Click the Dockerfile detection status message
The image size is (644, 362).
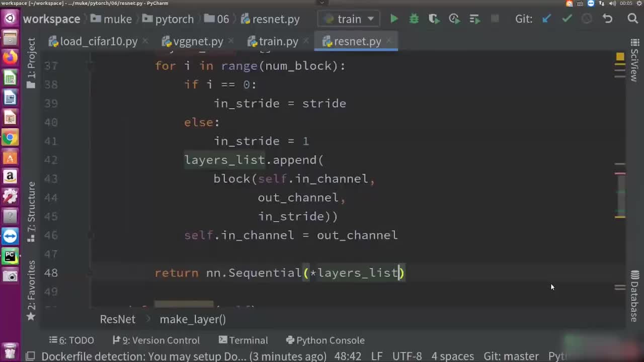coord(184,356)
